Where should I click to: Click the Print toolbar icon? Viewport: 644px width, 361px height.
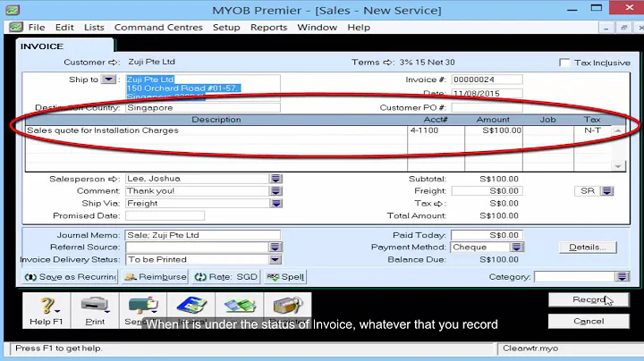[95, 311]
